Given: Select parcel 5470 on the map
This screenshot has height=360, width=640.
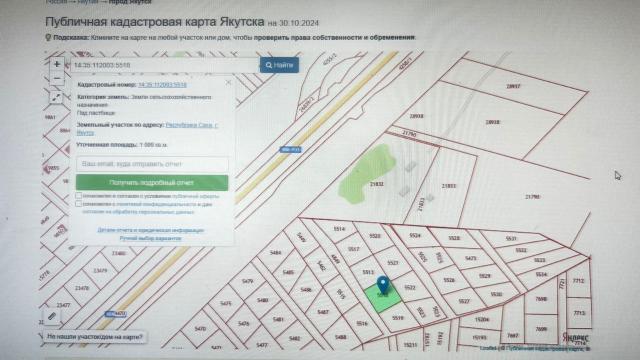Looking at the screenshot, I should pyautogui.click(x=200, y=329).
